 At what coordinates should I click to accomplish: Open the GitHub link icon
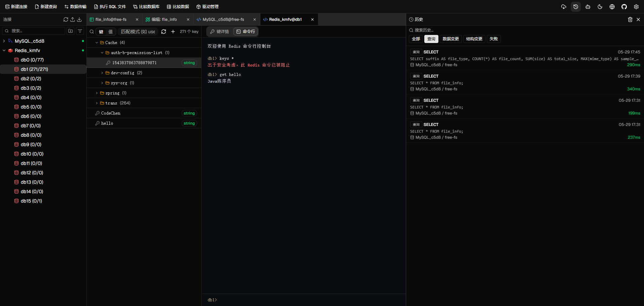point(624,7)
